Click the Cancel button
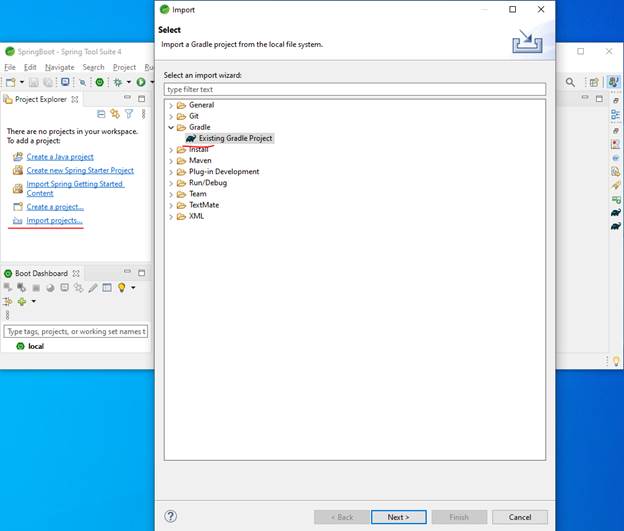The image size is (624, 531). tap(520, 517)
